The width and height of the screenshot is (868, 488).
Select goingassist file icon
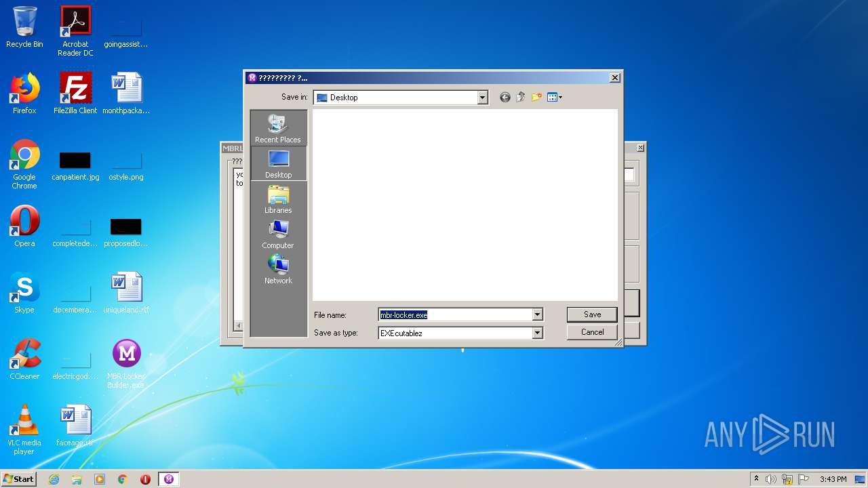[x=126, y=33]
